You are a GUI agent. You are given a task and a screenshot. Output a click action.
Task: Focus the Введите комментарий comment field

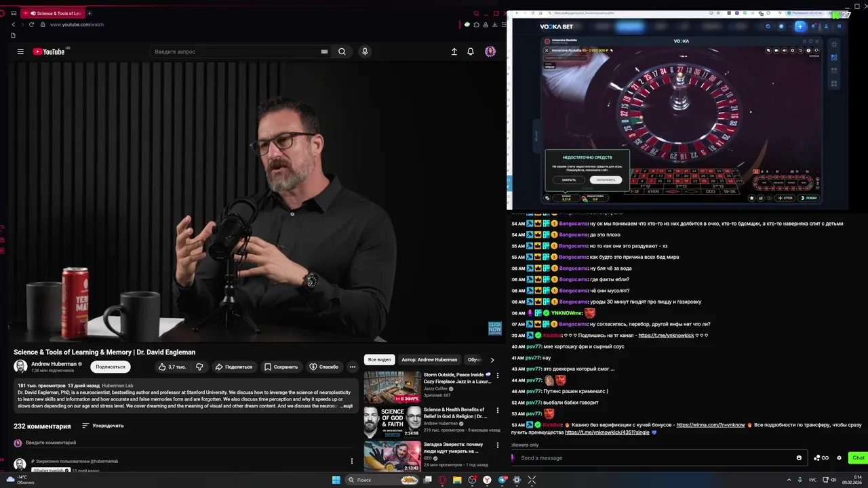pyautogui.click(x=183, y=443)
